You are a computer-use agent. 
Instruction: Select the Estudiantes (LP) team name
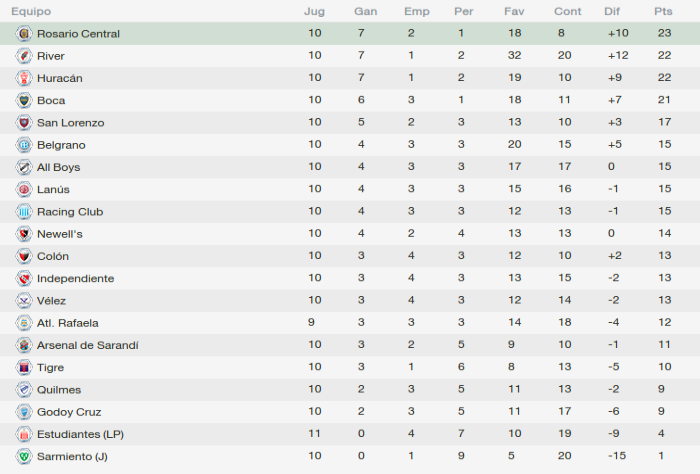(80, 434)
